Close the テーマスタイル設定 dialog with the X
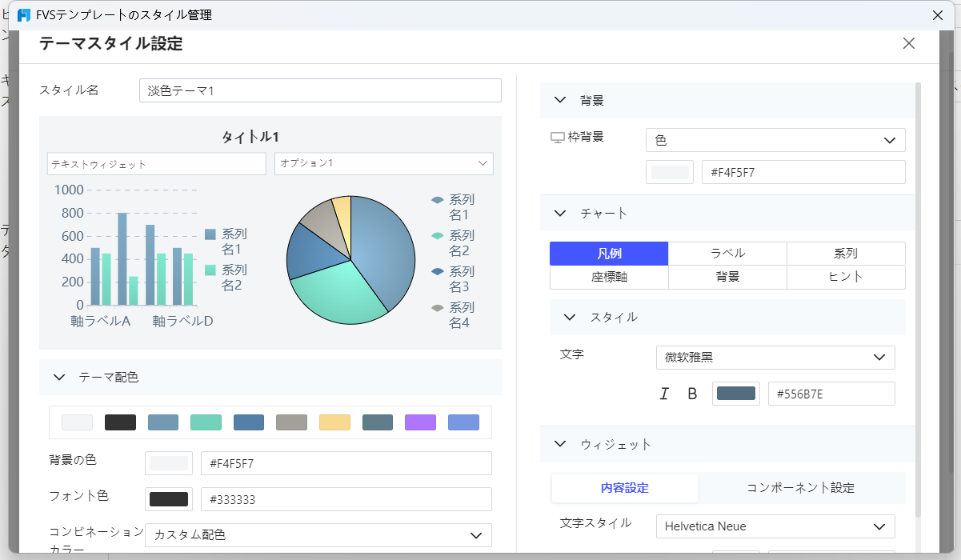 908,43
